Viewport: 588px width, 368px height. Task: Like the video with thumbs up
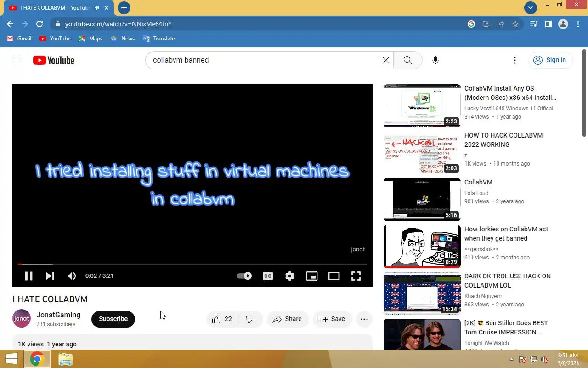pyautogui.click(x=222, y=319)
